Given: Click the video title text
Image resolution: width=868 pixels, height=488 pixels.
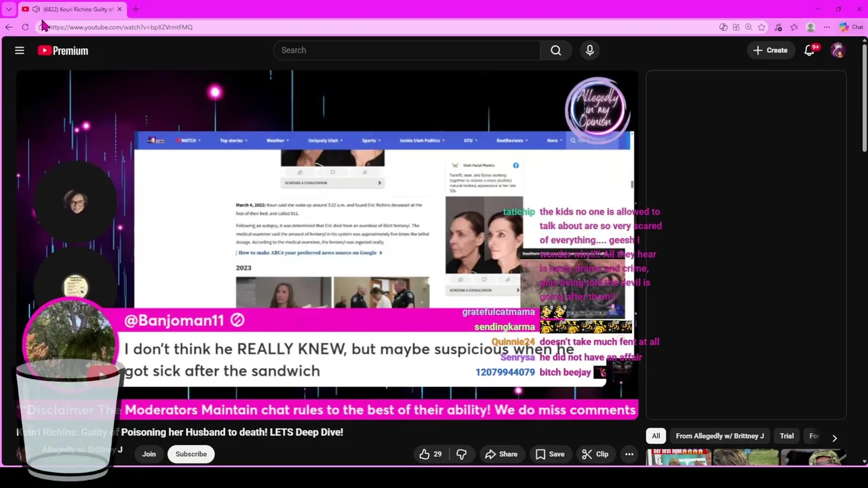Looking at the screenshot, I should 180,432.
